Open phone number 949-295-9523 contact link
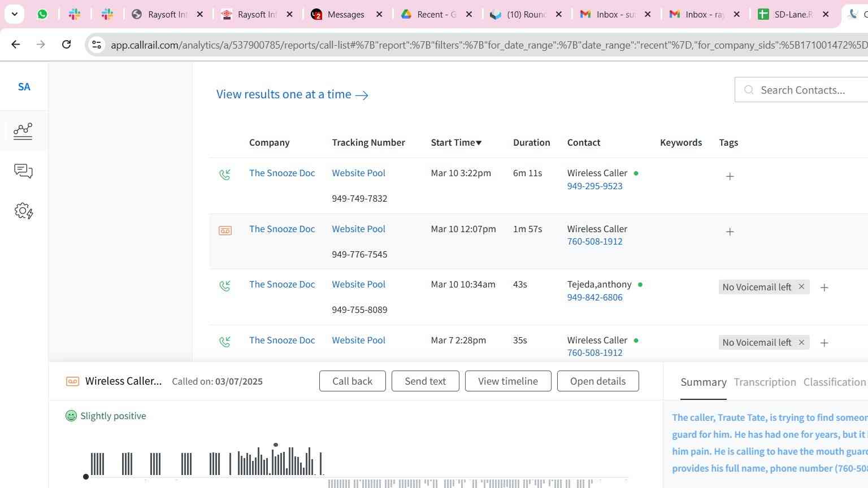 594,186
